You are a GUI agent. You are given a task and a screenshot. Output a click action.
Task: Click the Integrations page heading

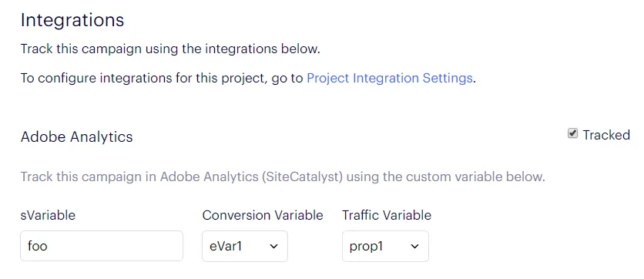[72, 20]
